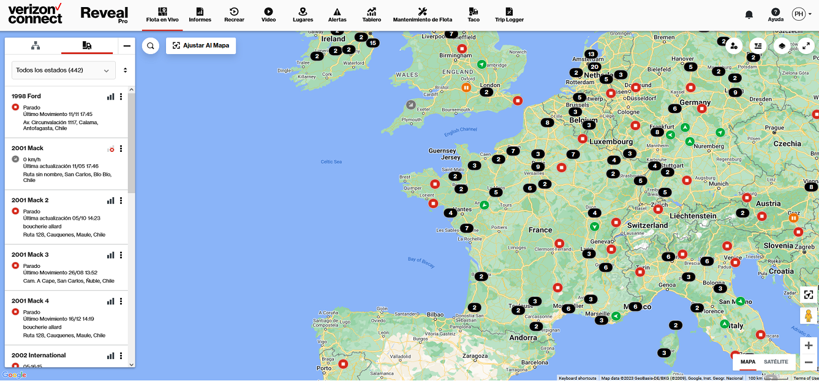Open the Todos los estados dropdown
The height and width of the screenshot is (381, 819).
64,70
